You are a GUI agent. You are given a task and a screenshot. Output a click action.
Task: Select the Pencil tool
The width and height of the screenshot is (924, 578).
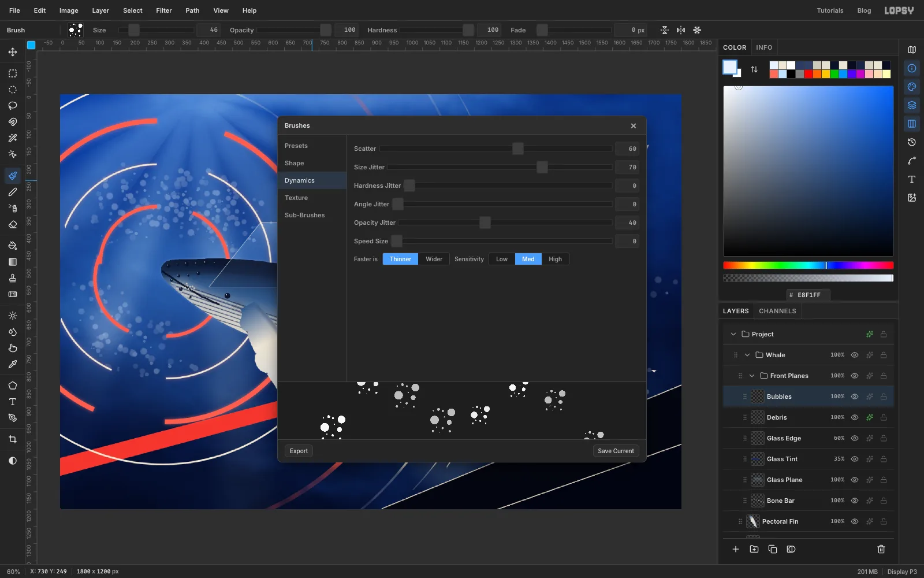(x=13, y=192)
